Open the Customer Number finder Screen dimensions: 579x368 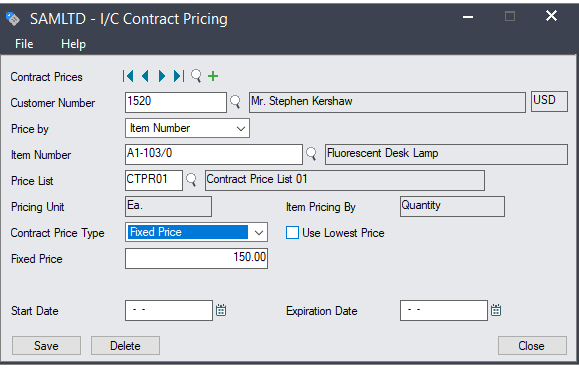pyautogui.click(x=235, y=102)
